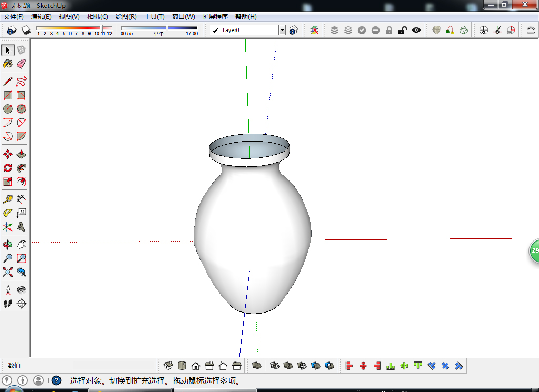
Task: Select the arrow Select tool
Action: 8,50
